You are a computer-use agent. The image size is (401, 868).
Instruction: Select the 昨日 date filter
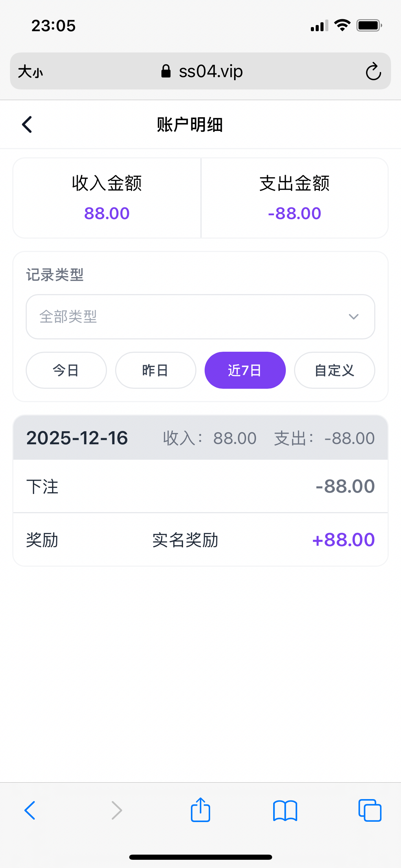coord(156,370)
